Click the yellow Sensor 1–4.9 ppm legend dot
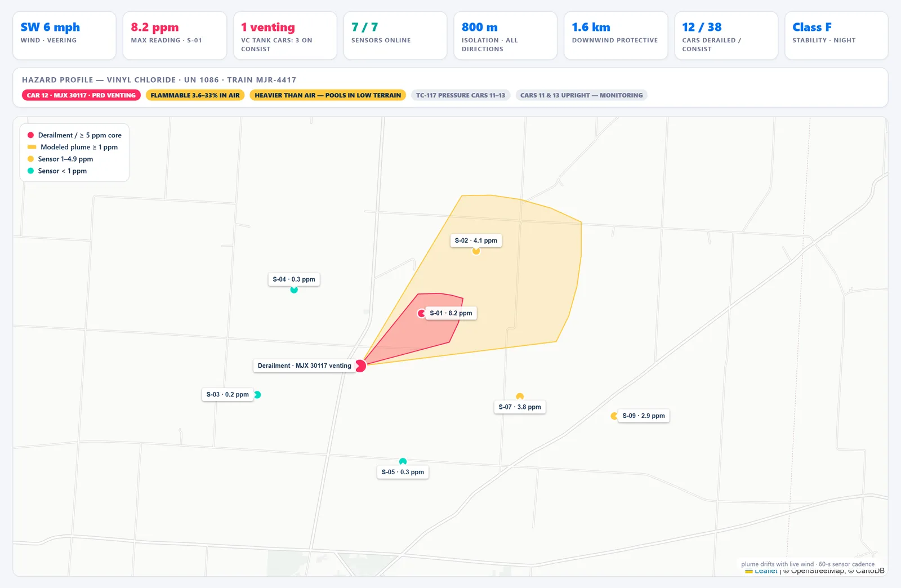This screenshot has height=588, width=901. 30,159
